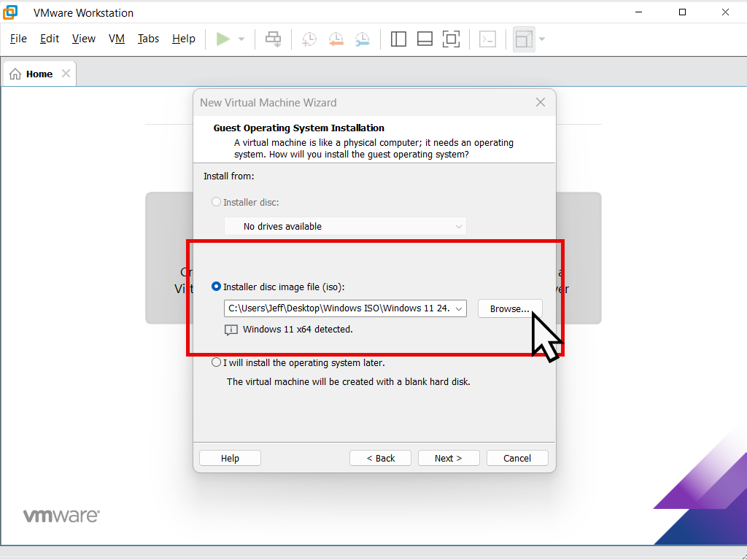Browse for a disc image file
747x560 pixels.
(509, 308)
